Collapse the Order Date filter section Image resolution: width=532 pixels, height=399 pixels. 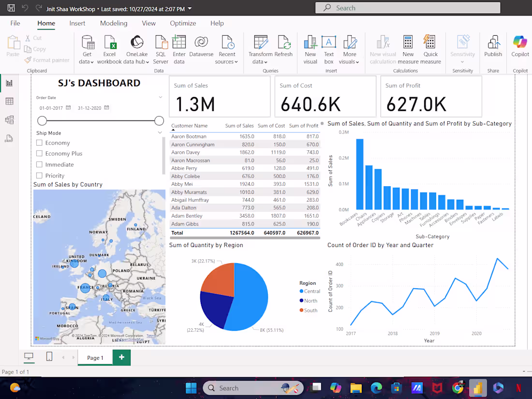click(x=160, y=97)
